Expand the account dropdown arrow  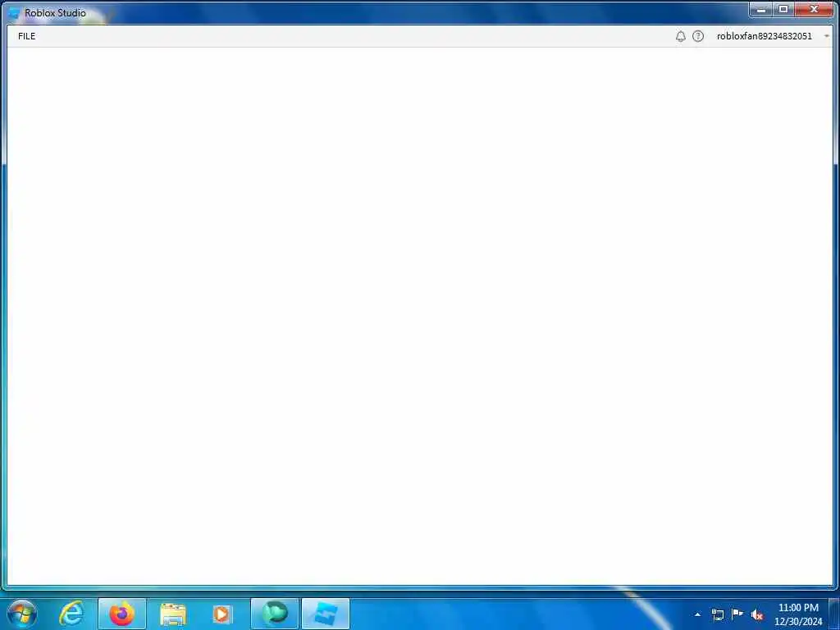[826, 36]
